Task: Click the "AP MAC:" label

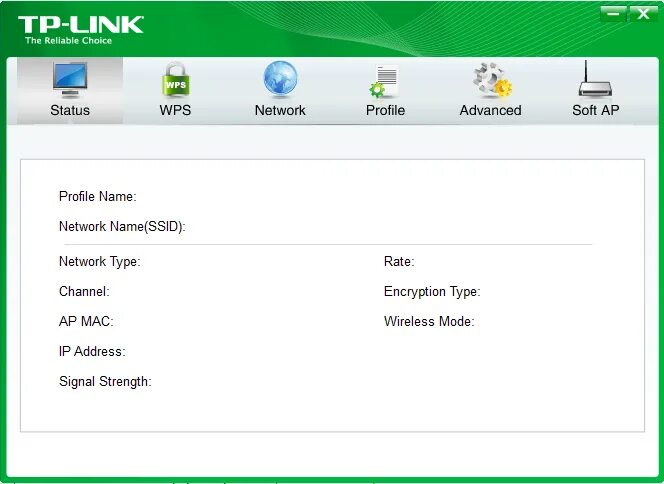Action: point(86,321)
